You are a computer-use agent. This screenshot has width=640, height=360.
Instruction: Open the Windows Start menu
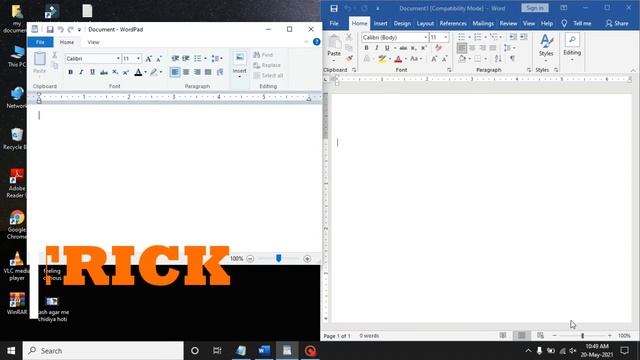tap(11, 351)
